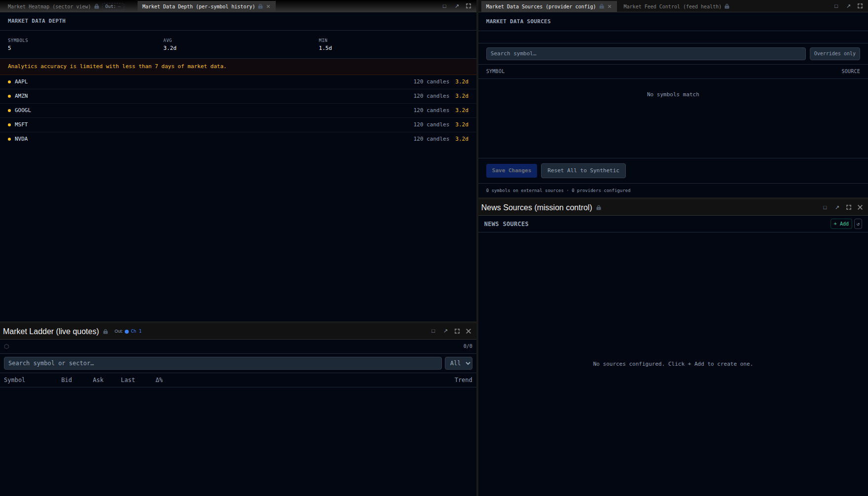Click the square panel icon in Market Data Sources header
Image resolution: width=868 pixels, height=496 pixels.
[x=836, y=6]
